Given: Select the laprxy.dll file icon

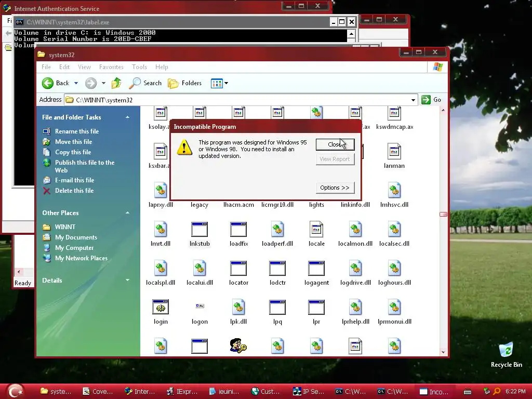Looking at the screenshot, I should point(161,190).
